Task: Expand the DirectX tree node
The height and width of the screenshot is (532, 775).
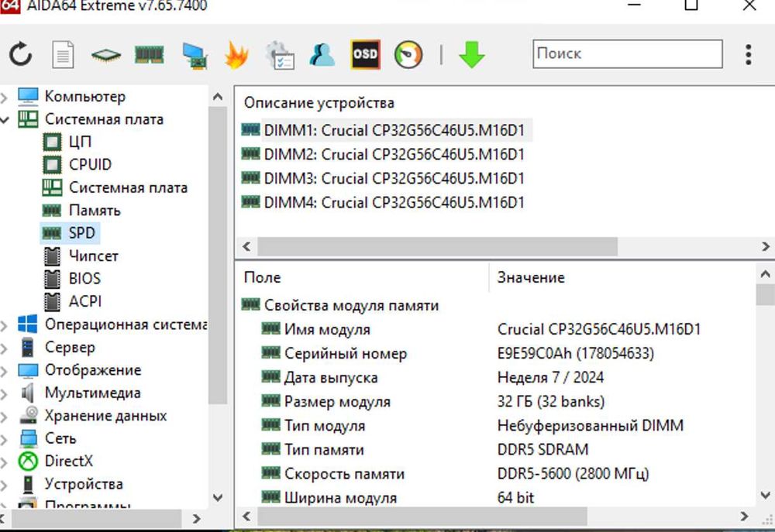Action: pos(4,462)
